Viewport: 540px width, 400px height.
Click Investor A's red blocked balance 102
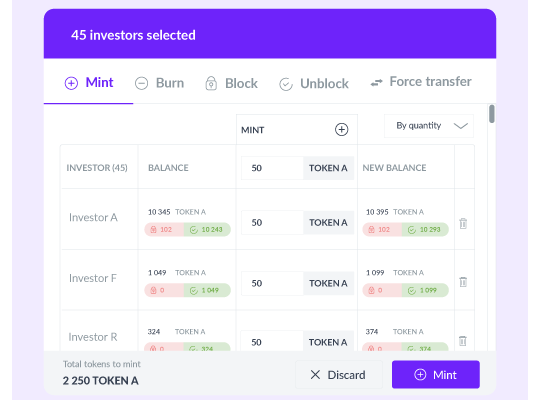(164, 229)
